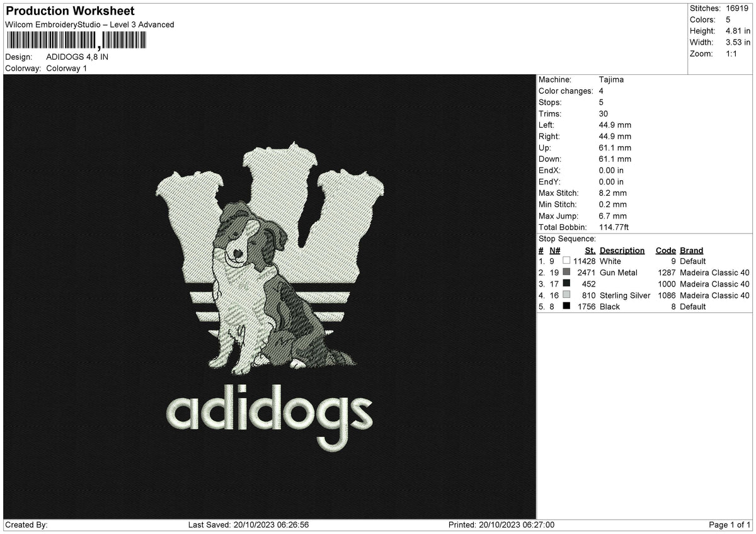The width and height of the screenshot is (756, 534).
Task: Click the Production Worksheet title
Action: click(69, 11)
